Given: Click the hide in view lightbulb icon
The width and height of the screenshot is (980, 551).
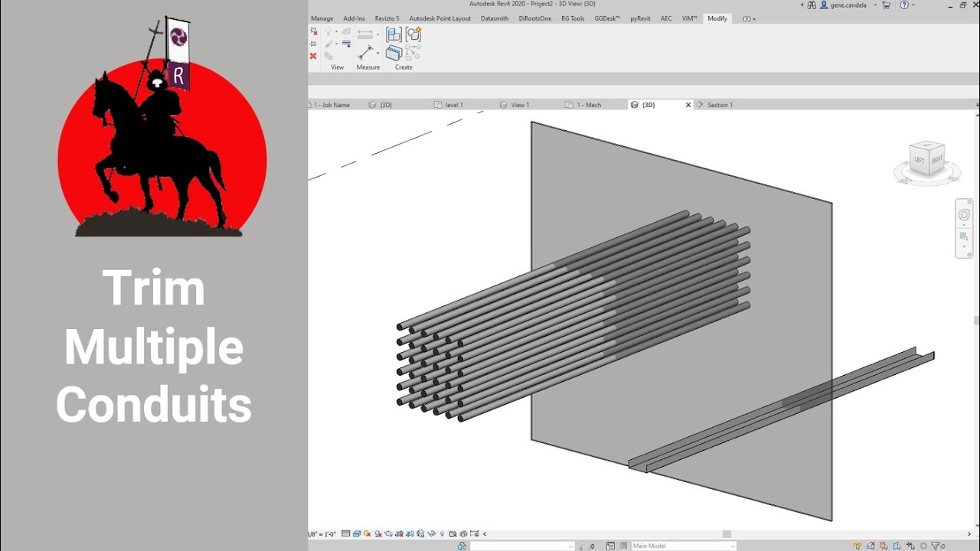Looking at the screenshot, I should 328,31.
